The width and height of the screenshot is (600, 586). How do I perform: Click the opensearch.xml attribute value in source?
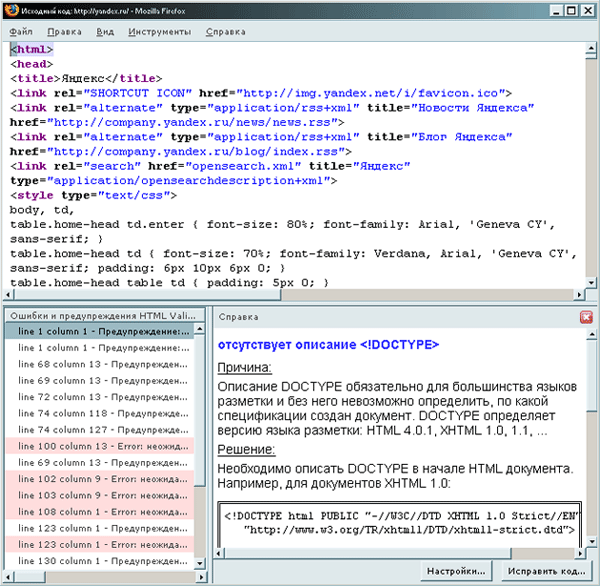[243, 166]
